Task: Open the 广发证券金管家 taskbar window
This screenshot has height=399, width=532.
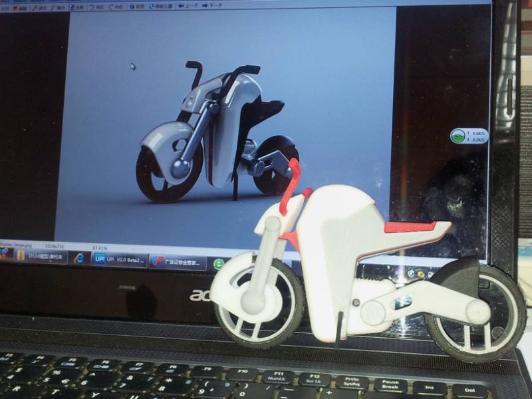Action: coord(178,261)
